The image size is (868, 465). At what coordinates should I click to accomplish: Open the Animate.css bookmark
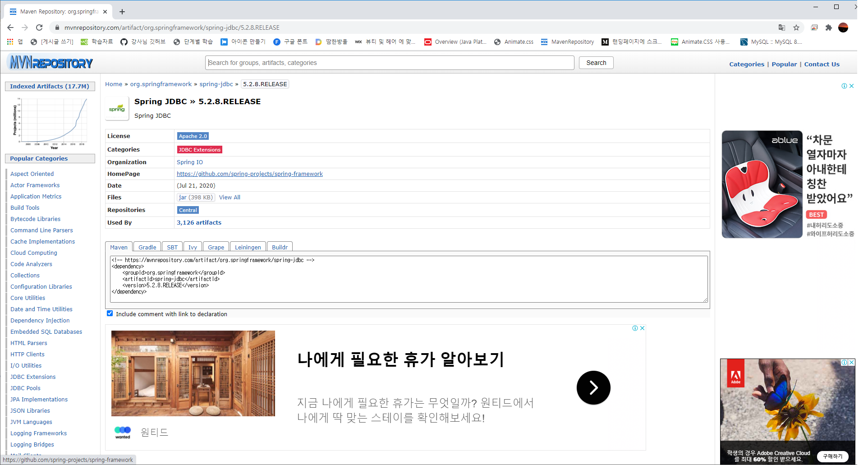514,41
